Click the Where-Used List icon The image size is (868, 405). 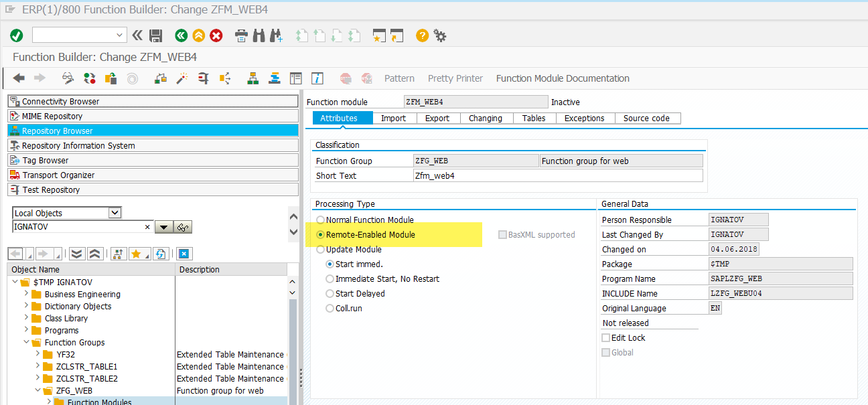point(224,78)
